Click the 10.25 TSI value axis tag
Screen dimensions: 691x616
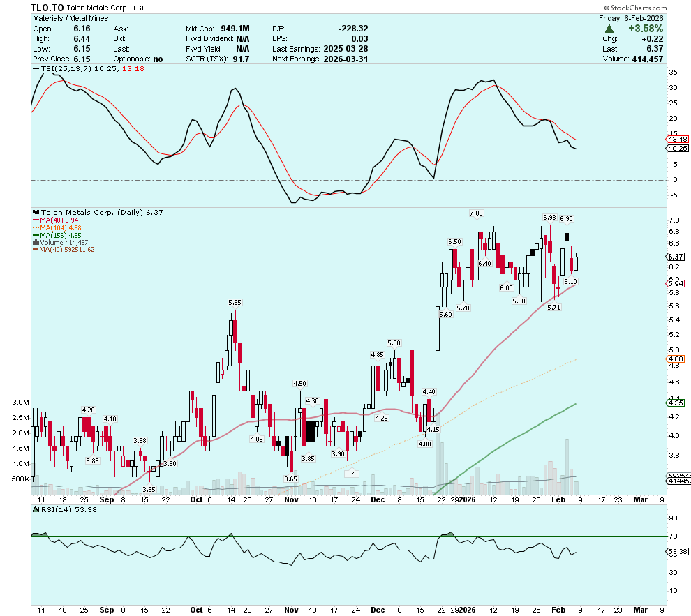pyautogui.click(x=677, y=149)
